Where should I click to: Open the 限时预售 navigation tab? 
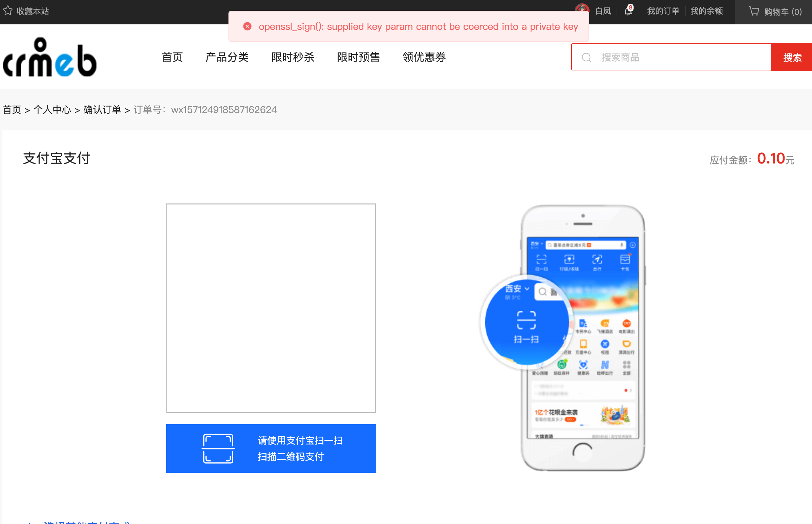[358, 57]
